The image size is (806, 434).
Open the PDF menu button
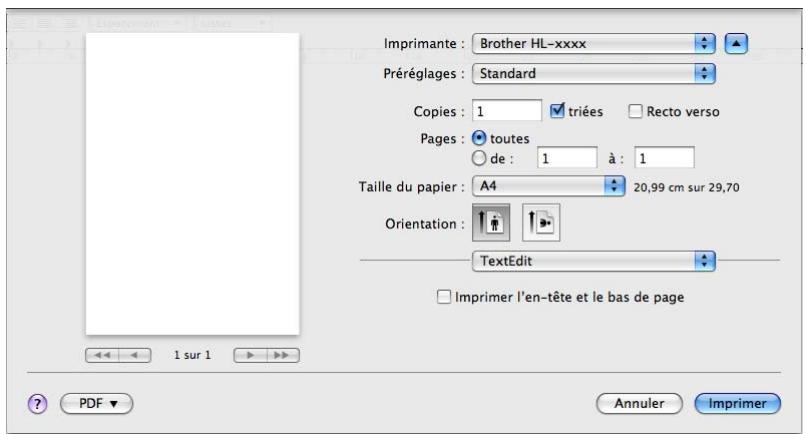pos(97,404)
